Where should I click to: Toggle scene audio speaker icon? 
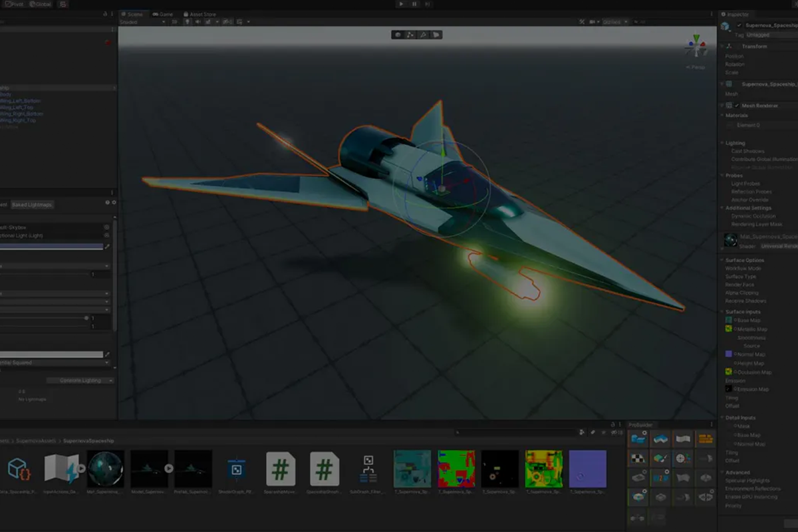point(198,22)
